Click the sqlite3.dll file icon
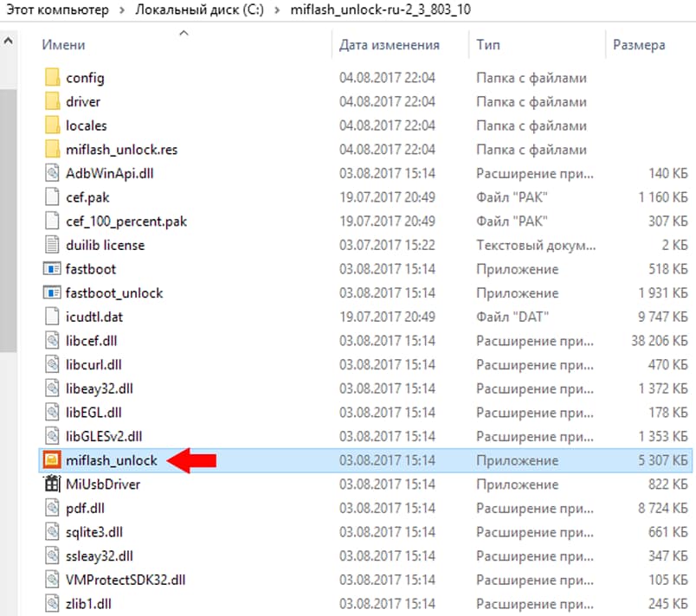 (x=52, y=532)
